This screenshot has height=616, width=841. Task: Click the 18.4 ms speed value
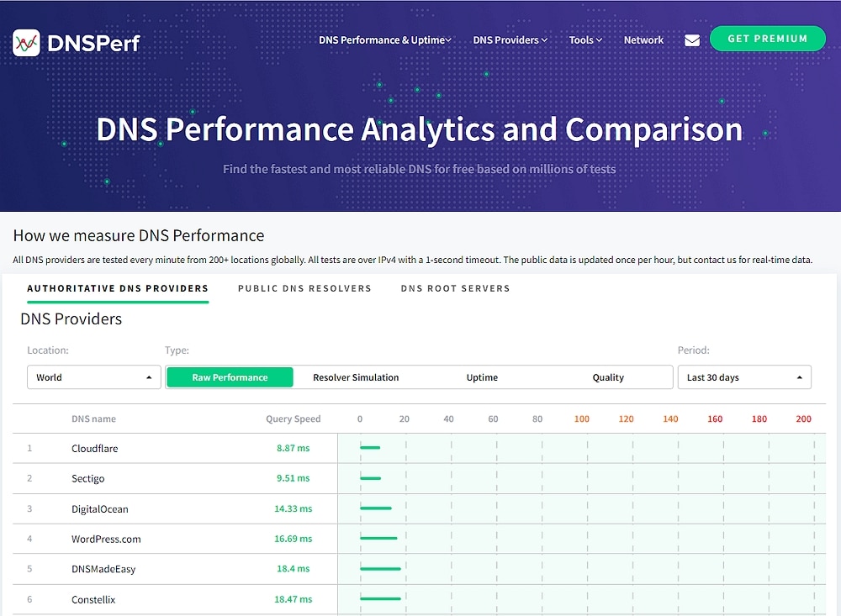tap(293, 568)
